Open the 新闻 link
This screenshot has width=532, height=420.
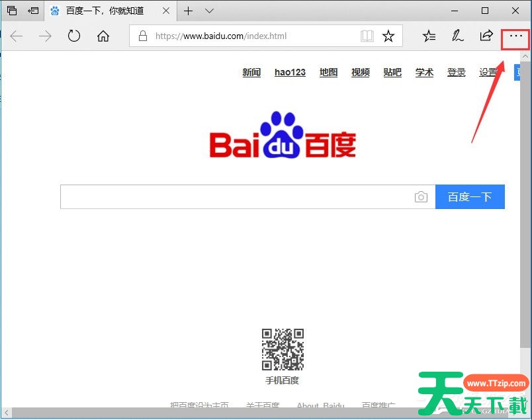251,72
